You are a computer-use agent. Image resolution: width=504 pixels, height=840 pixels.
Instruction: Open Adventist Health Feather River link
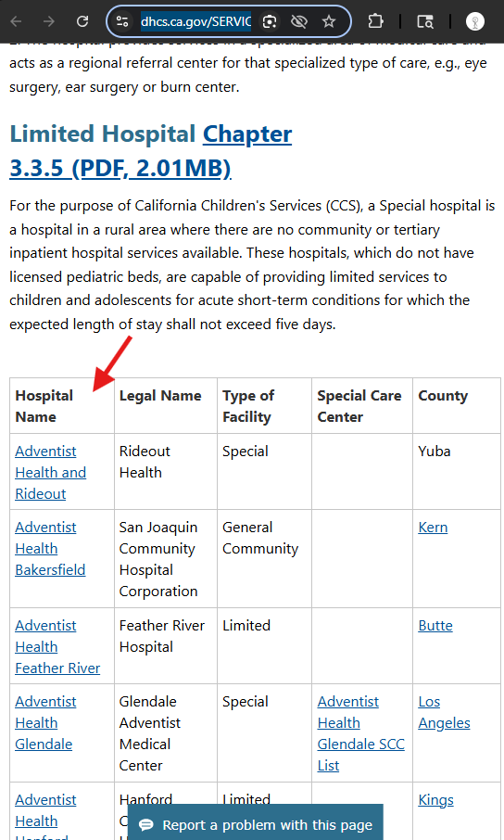tap(57, 646)
